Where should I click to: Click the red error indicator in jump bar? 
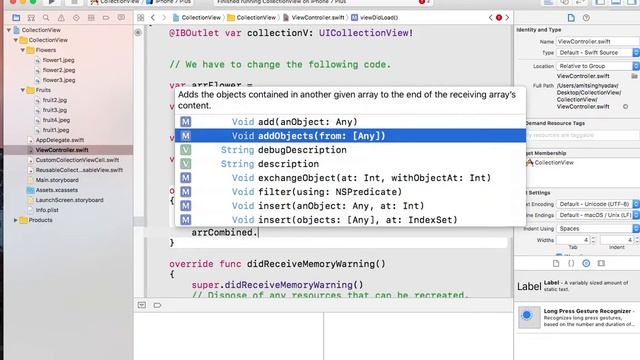pyautogui.click(x=499, y=18)
